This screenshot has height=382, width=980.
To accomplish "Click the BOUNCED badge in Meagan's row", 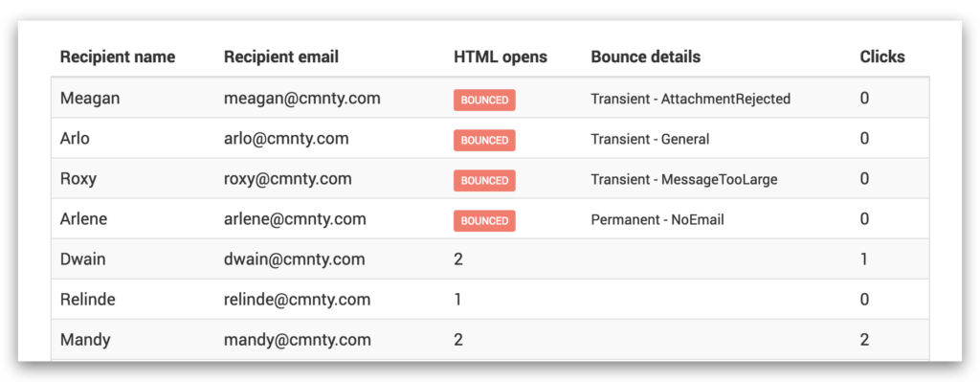I will coord(484,100).
